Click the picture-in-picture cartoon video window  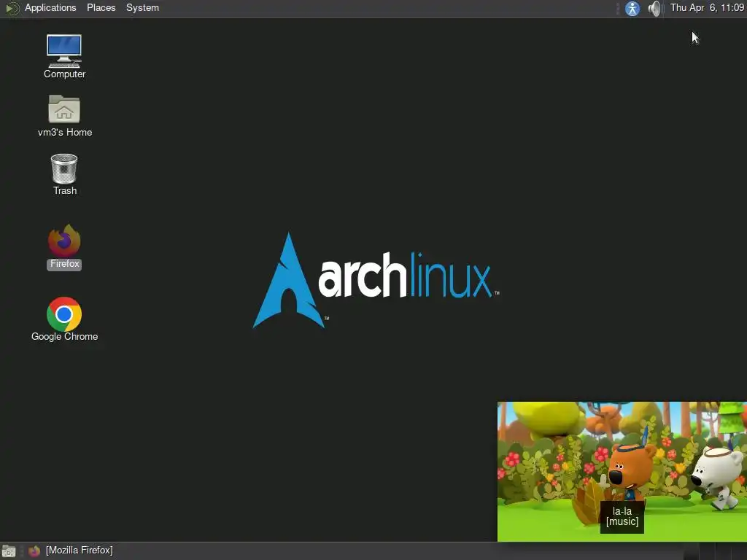coord(622,472)
